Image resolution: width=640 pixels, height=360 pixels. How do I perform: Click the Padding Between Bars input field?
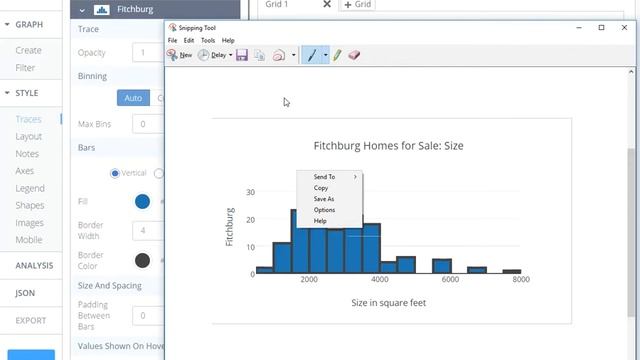[x=148, y=316]
